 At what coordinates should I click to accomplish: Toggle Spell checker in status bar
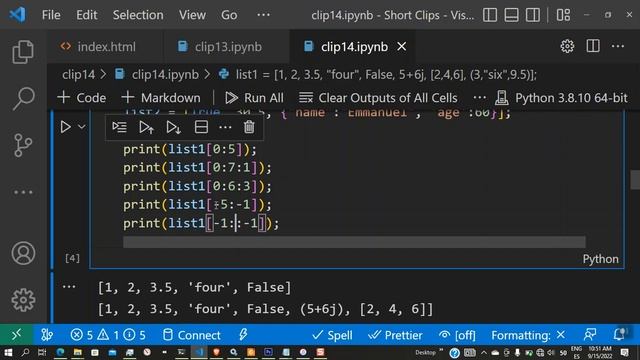tap(332, 335)
